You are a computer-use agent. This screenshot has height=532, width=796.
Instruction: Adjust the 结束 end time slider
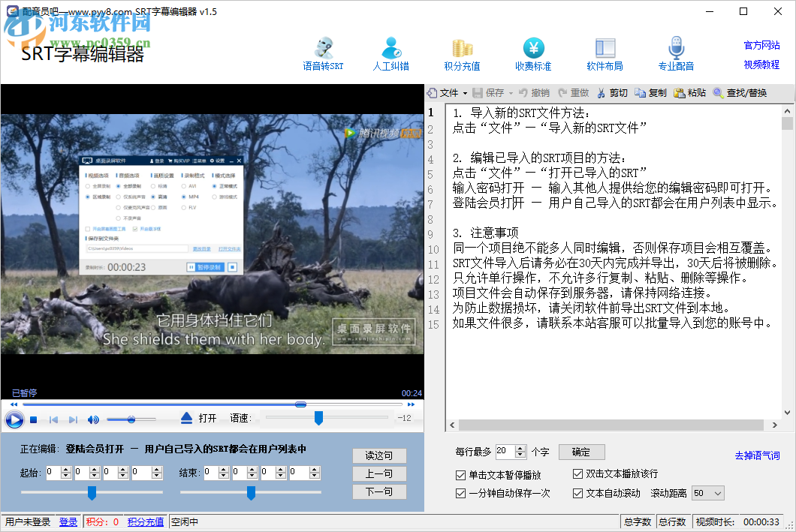point(251,492)
